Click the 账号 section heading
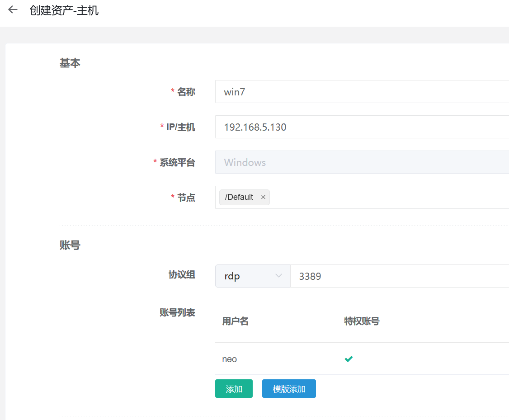This screenshot has width=509, height=420. [70, 245]
